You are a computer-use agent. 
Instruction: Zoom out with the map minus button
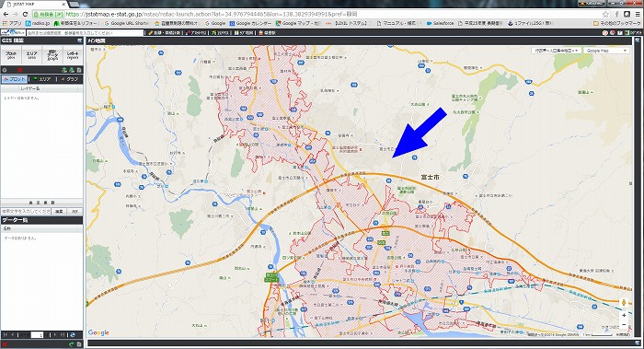(624, 325)
